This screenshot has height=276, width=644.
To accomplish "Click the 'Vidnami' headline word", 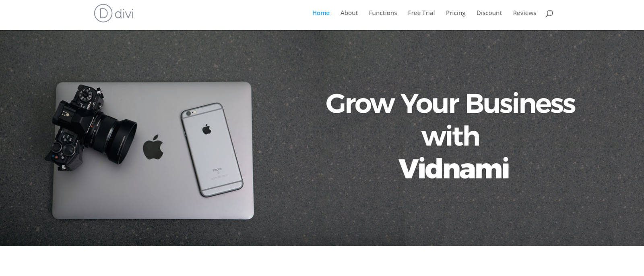I will coord(454,168).
